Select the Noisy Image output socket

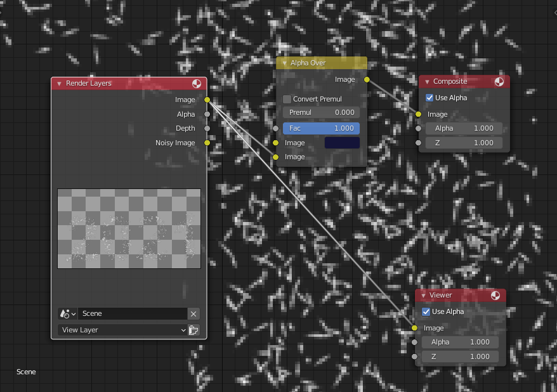click(207, 143)
